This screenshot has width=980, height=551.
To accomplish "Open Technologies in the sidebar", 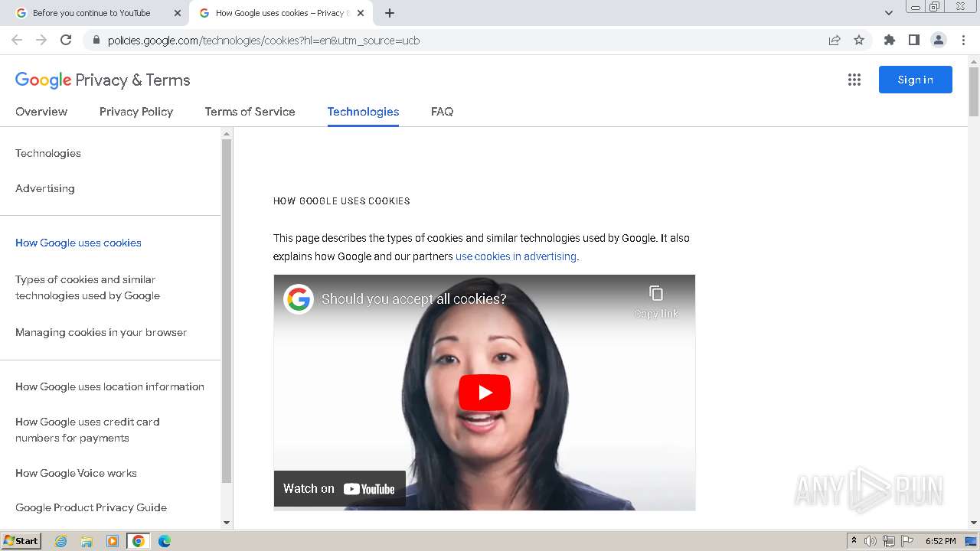I will tap(48, 153).
